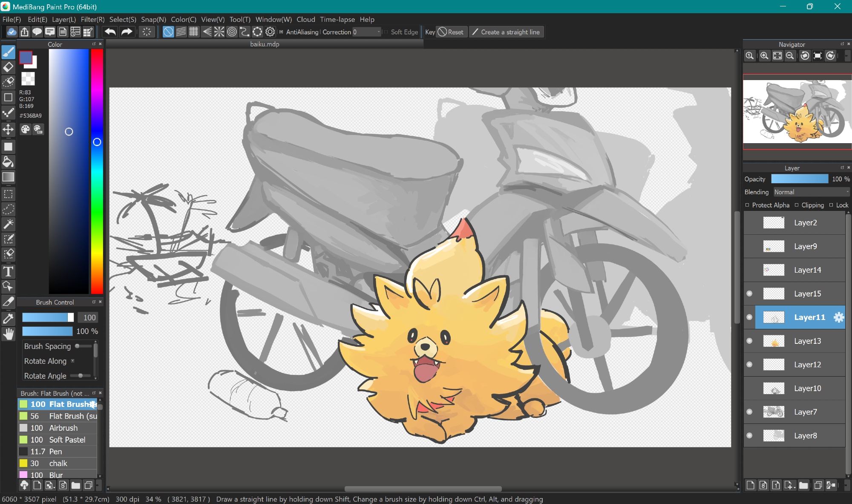852x504 pixels.
Task: Click the Undo arrow in toolbar
Action: [x=110, y=32]
